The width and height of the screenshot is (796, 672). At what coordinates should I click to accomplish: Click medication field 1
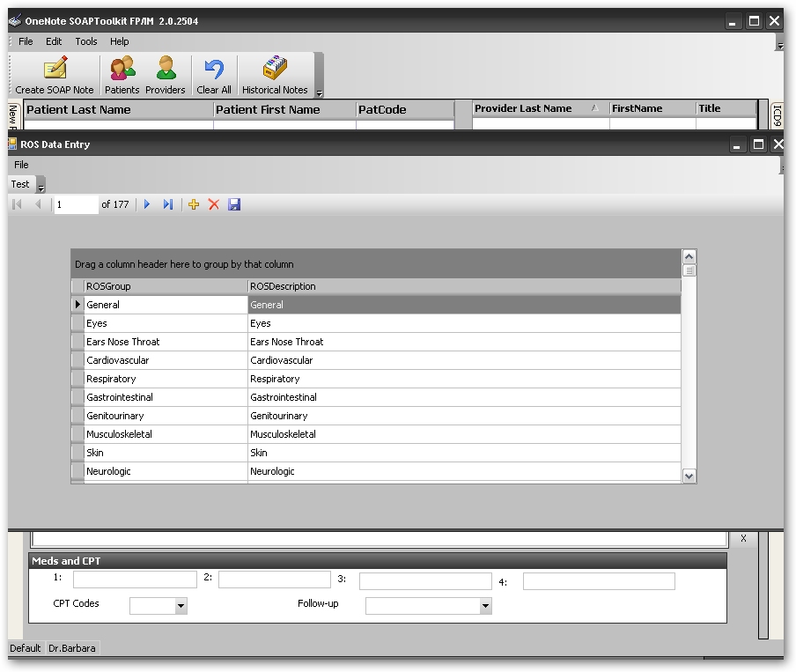[135, 579]
